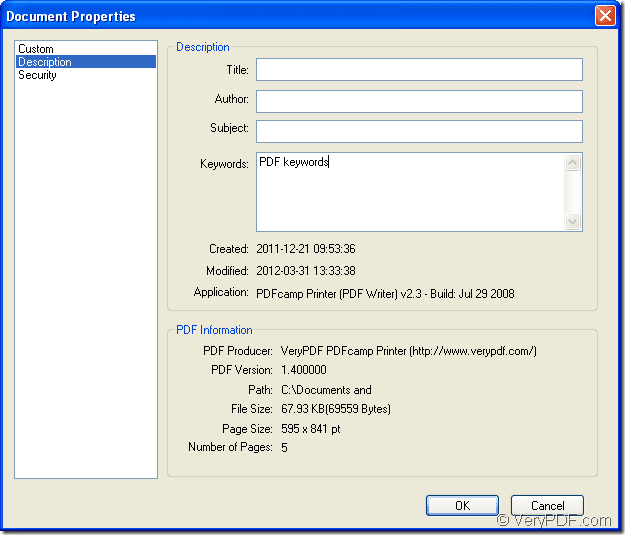
Task: Click Keywords scrollbar down arrow
Action: click(x=573, y=221)
